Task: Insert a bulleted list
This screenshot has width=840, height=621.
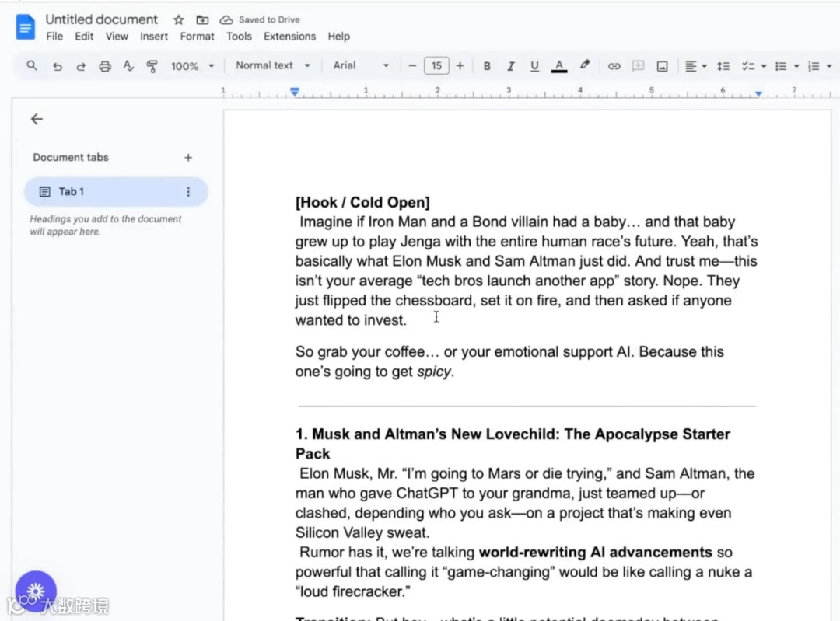Action: 781,66
